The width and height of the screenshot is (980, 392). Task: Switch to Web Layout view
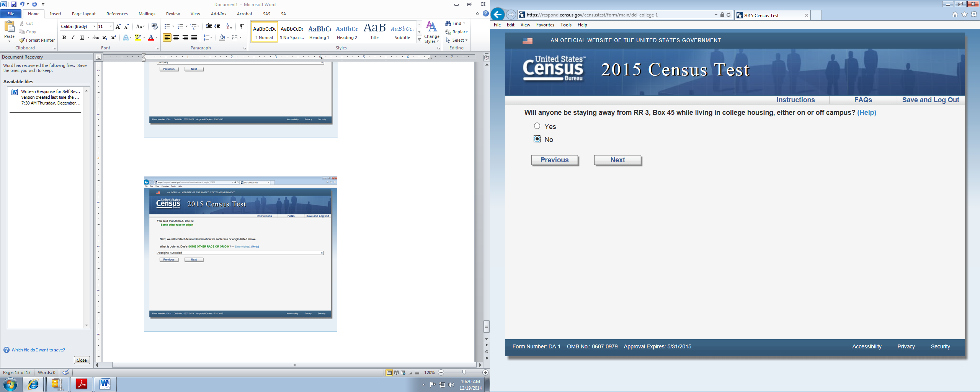(x=403, y=372)
